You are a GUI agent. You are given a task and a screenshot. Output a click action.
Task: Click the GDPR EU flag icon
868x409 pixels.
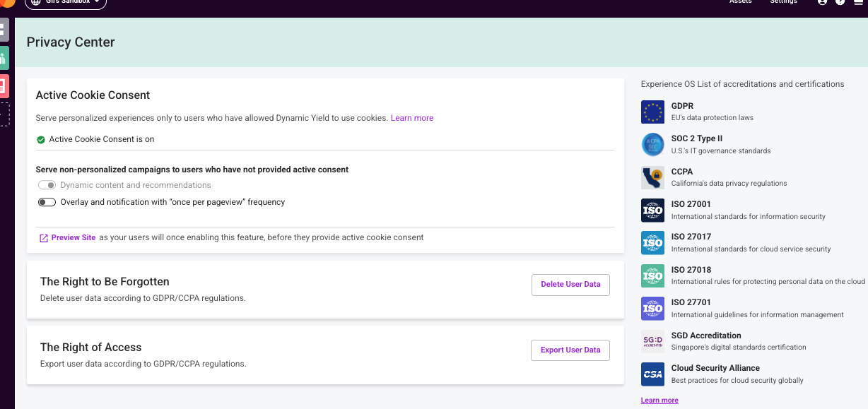tap(652, 112)
